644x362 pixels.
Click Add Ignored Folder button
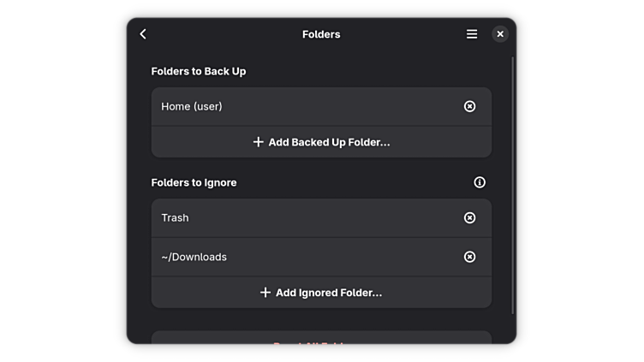[x=329, y=293]
